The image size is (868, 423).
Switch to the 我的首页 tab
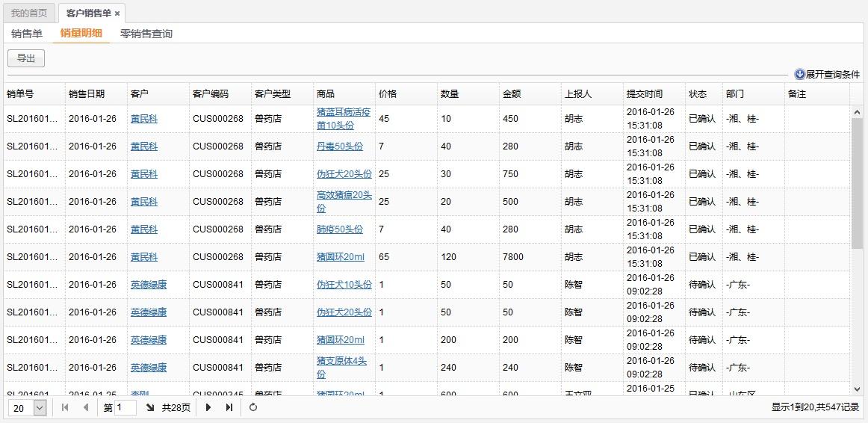(29, 13)
